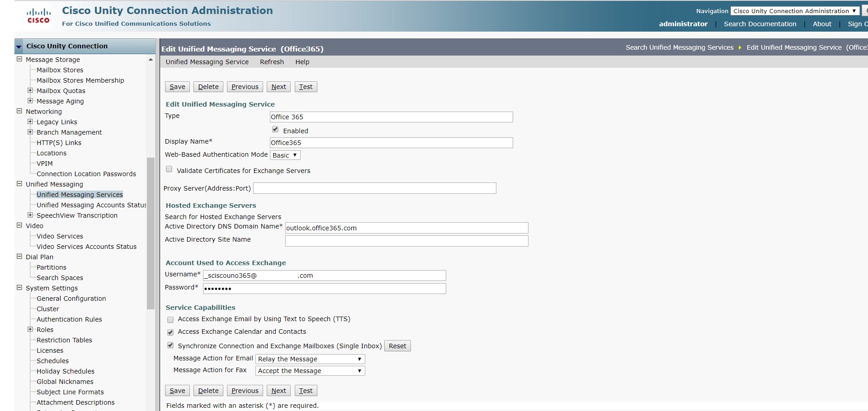
Task: Click the sidebar scroll up arrow
Action: [151, 60]
